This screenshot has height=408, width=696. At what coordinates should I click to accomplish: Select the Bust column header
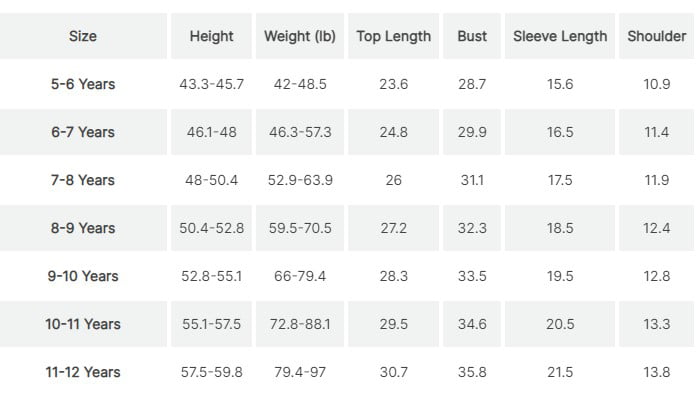point(472,36)
